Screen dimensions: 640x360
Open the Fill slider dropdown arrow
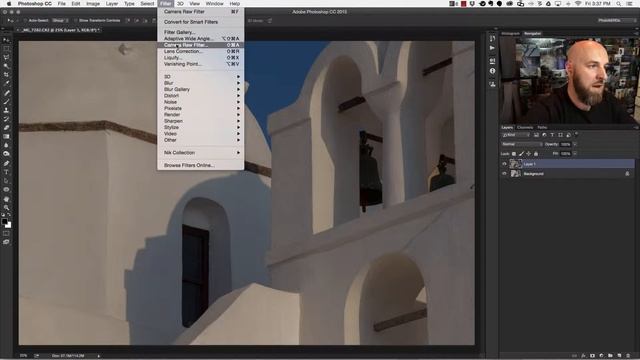pos(575,153)
